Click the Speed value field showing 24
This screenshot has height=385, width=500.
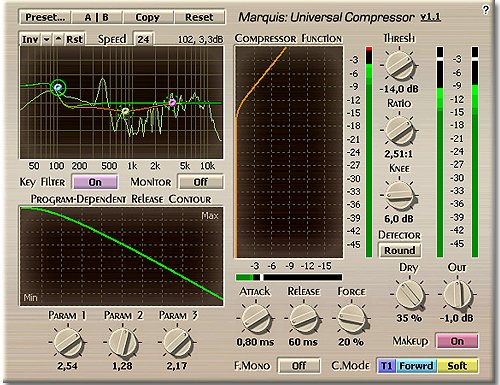pos(143,39)
